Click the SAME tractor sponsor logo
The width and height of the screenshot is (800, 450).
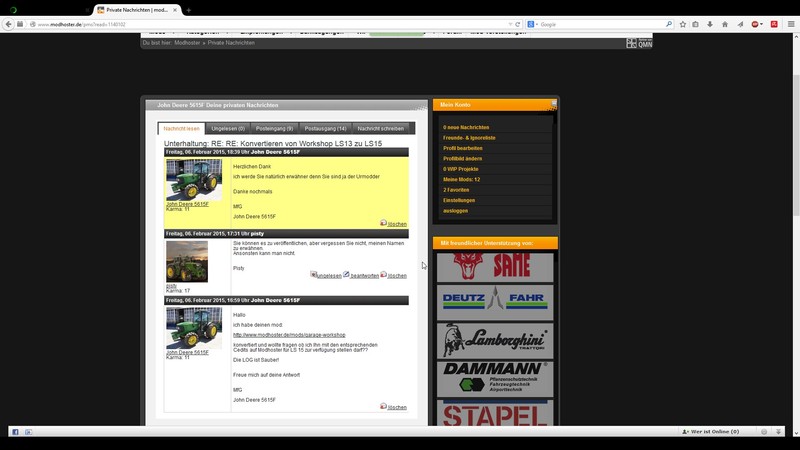point(495,267)
